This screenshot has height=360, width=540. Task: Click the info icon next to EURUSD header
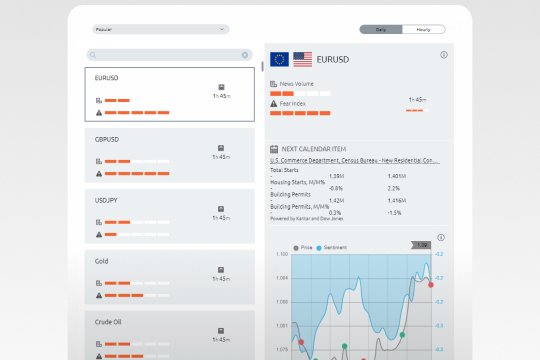click(444, 55)
